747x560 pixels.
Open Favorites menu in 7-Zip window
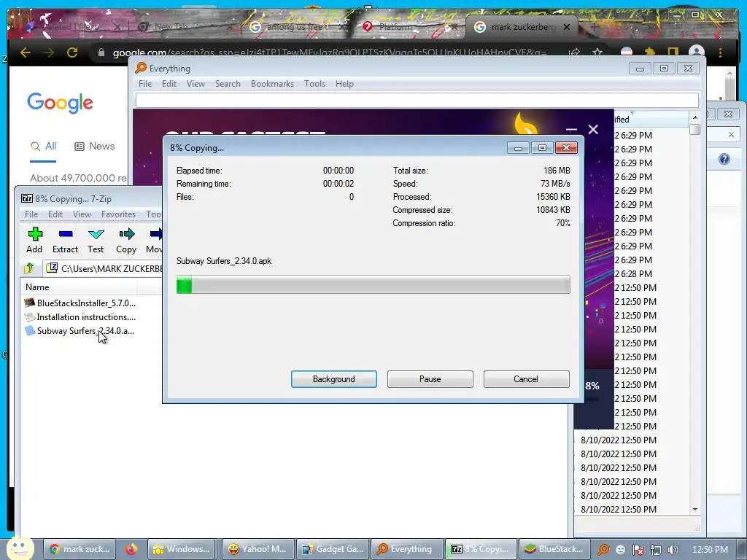coord(119,214)
